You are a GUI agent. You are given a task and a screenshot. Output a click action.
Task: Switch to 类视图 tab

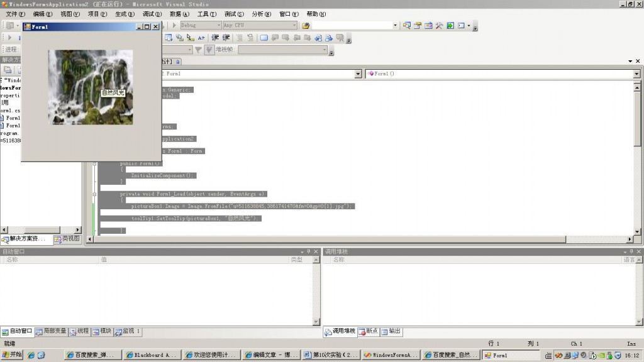[67, 239]
